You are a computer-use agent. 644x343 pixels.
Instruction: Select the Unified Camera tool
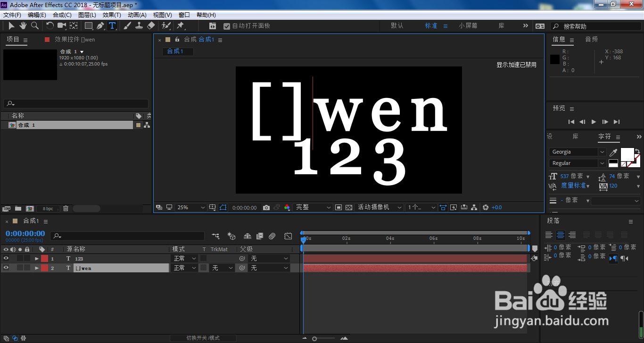tap(62, 26)
